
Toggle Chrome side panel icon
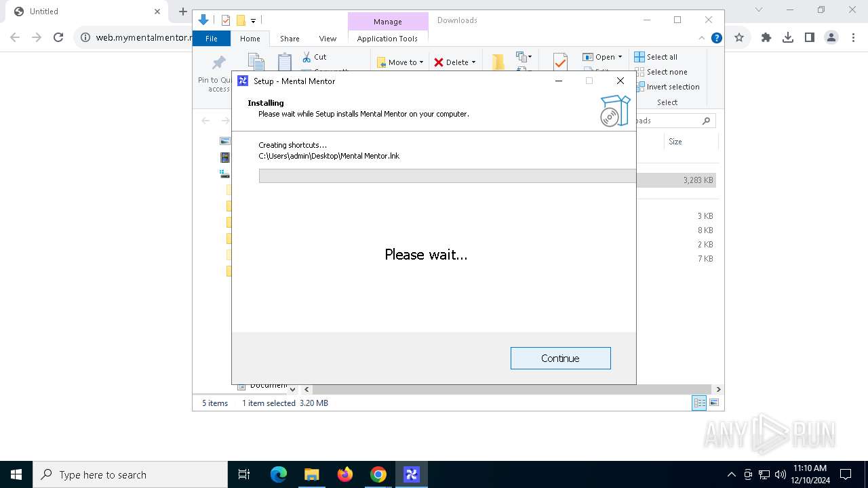810,37
